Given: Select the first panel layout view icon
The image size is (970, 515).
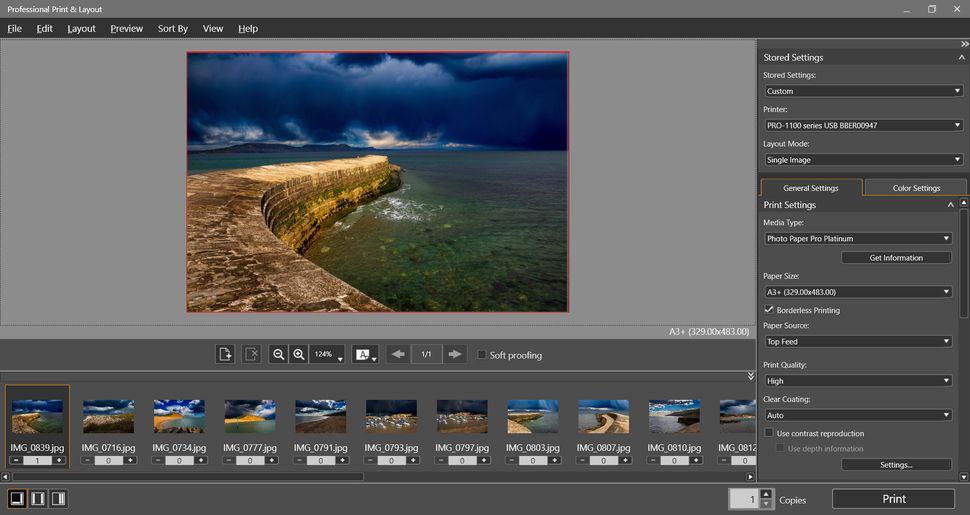Looking at the screenshot, I should coord(17,498).
